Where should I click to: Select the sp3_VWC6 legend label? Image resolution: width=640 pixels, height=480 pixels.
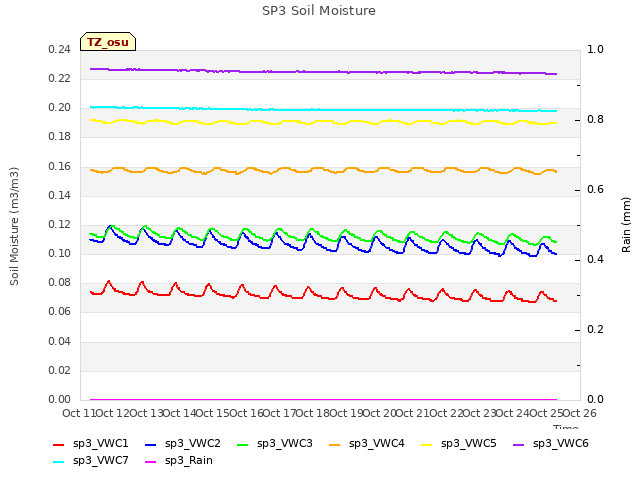[x=560, y=444]
